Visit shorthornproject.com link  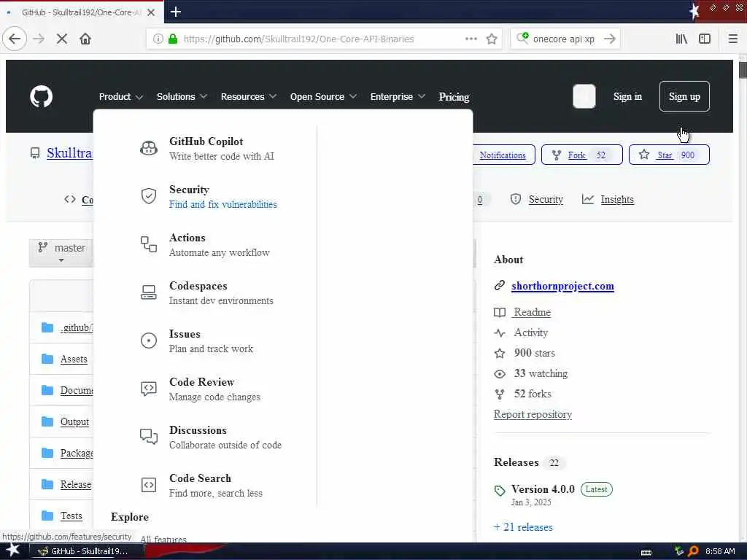(562, 286)
